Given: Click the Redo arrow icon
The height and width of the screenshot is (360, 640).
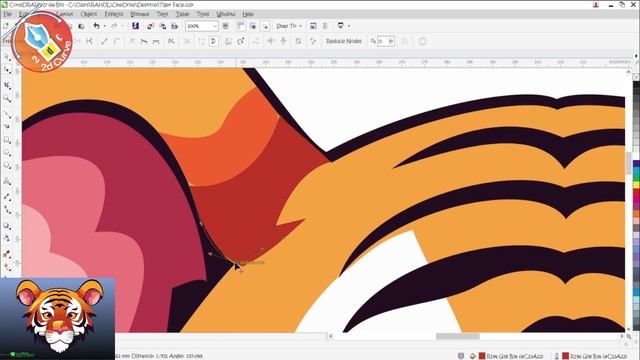Looking at the screenshot, I should tap(114, 26).
